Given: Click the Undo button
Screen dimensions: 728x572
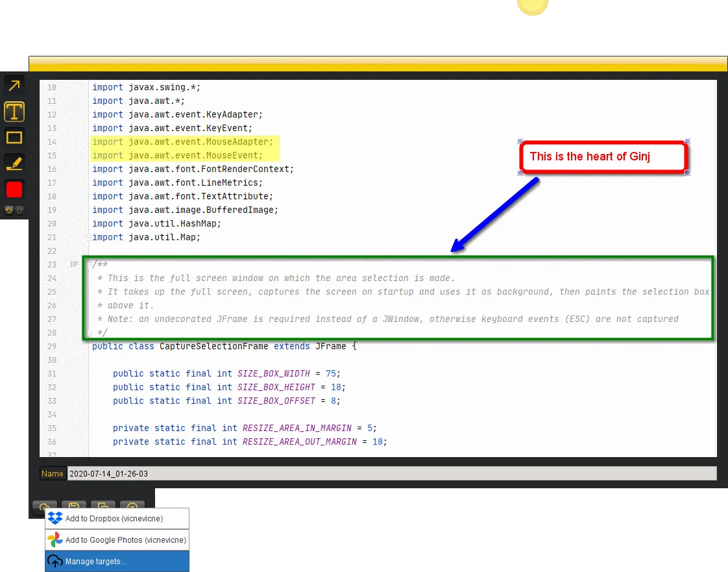Looking at the screenshot, I should [9, 210].
